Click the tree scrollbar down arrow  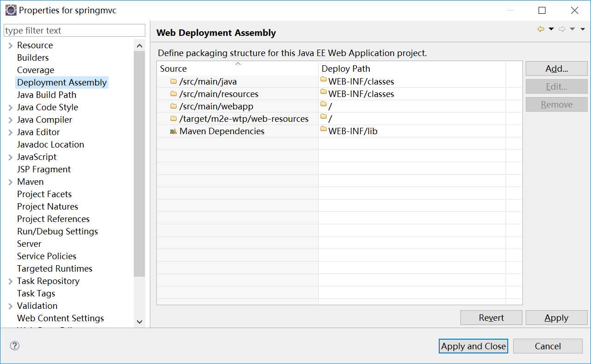pos(139,322)
